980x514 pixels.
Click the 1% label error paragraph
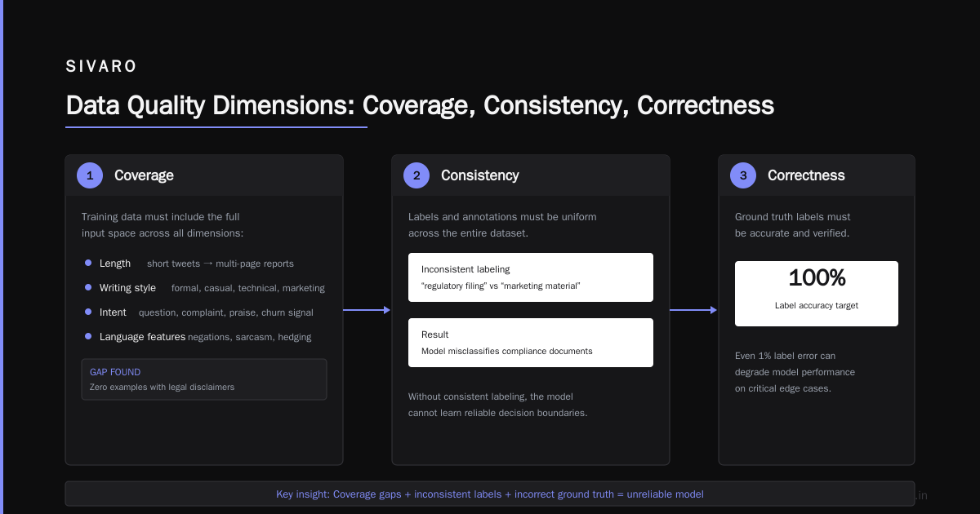tap(795, 372)
